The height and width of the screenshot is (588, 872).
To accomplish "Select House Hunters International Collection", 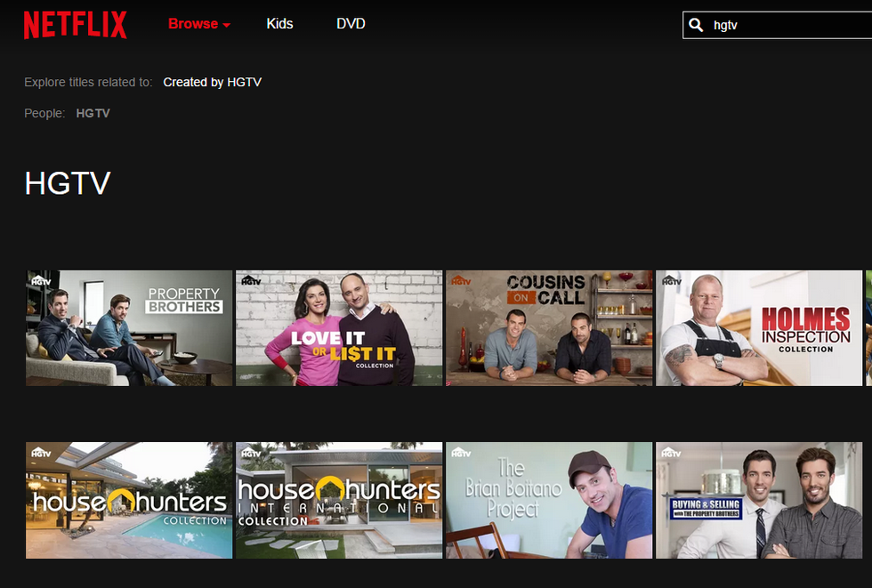I will 339,501.
